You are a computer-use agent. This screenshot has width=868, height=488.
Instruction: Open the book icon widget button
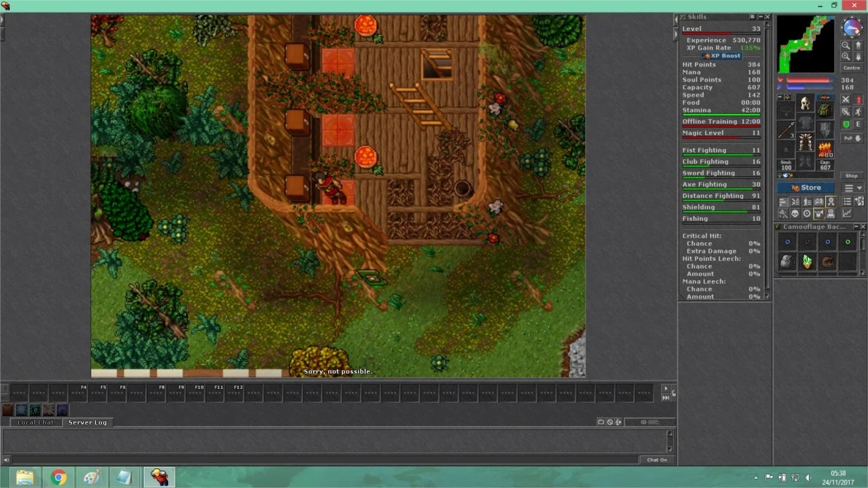pos(819,202)
